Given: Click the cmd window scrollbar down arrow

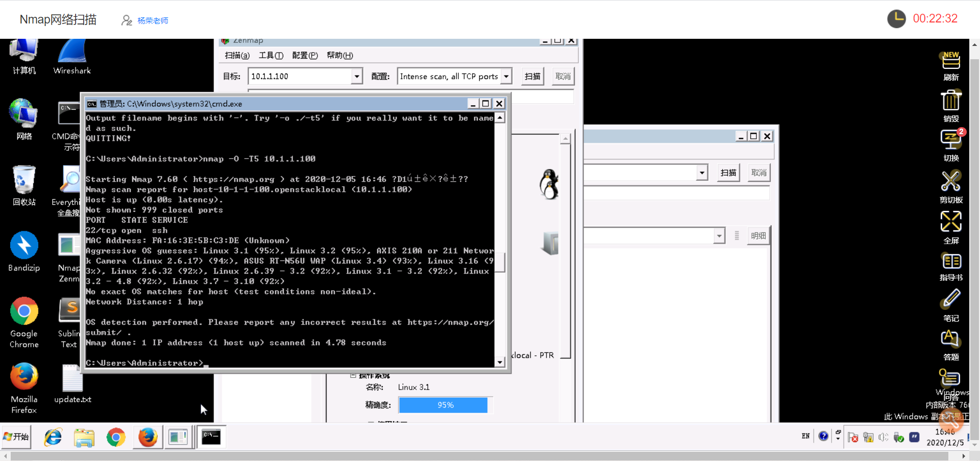Looking at the screenshot, I should point(500,362).
